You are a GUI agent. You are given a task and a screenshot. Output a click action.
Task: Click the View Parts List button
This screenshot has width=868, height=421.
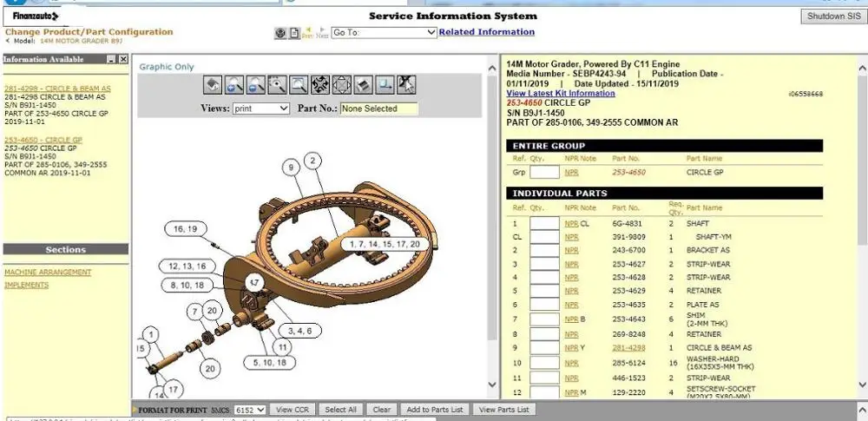pos(503,410)
